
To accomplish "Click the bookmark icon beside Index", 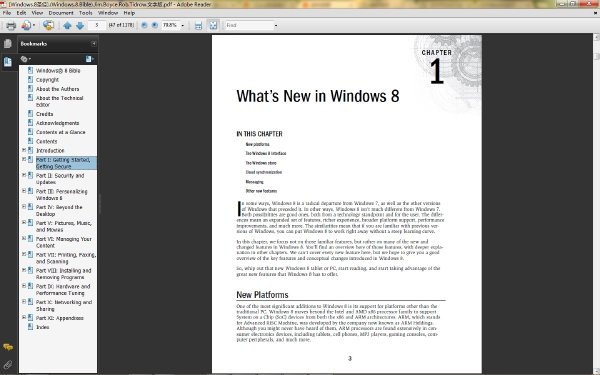I will pos(30,327).
